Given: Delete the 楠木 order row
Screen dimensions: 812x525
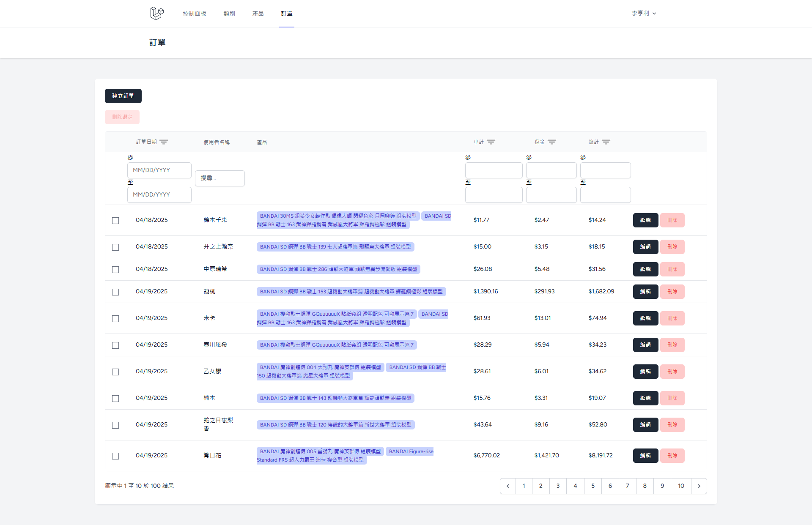Looking at the screenshot, I should pos(672,398).
